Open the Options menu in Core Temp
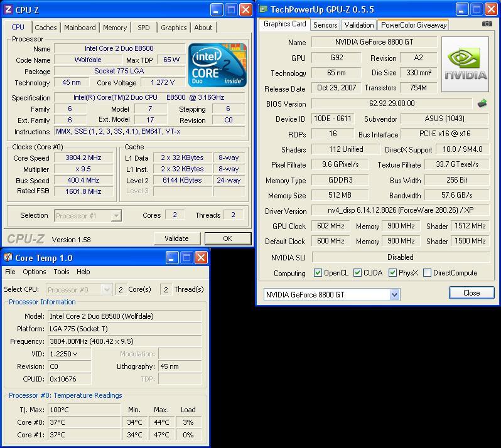The width and height of the screenshot is (501, 448). [34, 272]
